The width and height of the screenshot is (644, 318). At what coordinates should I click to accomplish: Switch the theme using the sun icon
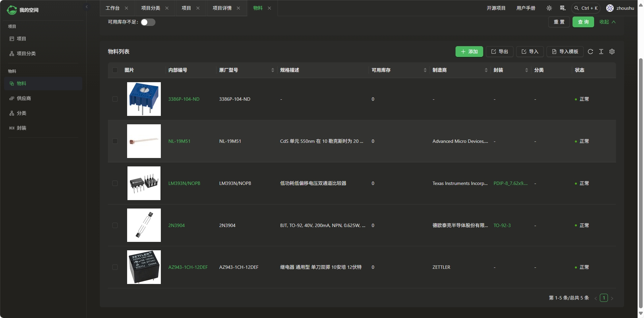pos(549,8)
